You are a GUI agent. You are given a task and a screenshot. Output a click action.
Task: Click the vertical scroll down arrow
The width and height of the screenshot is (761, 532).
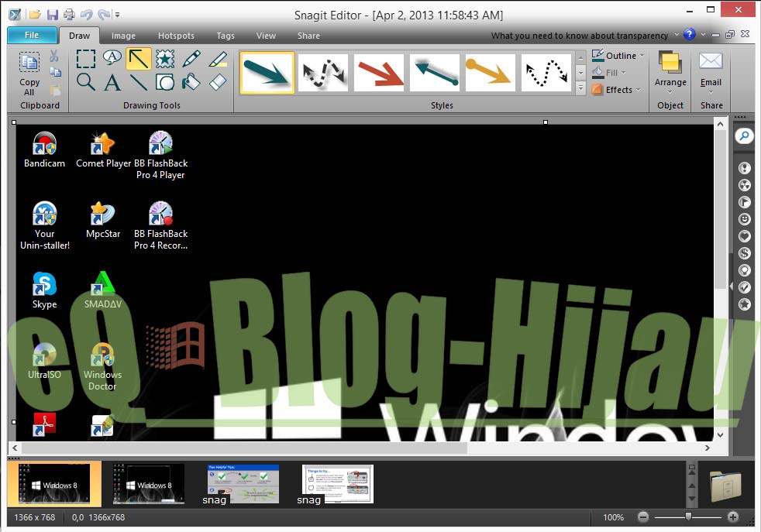coord(720,434)
